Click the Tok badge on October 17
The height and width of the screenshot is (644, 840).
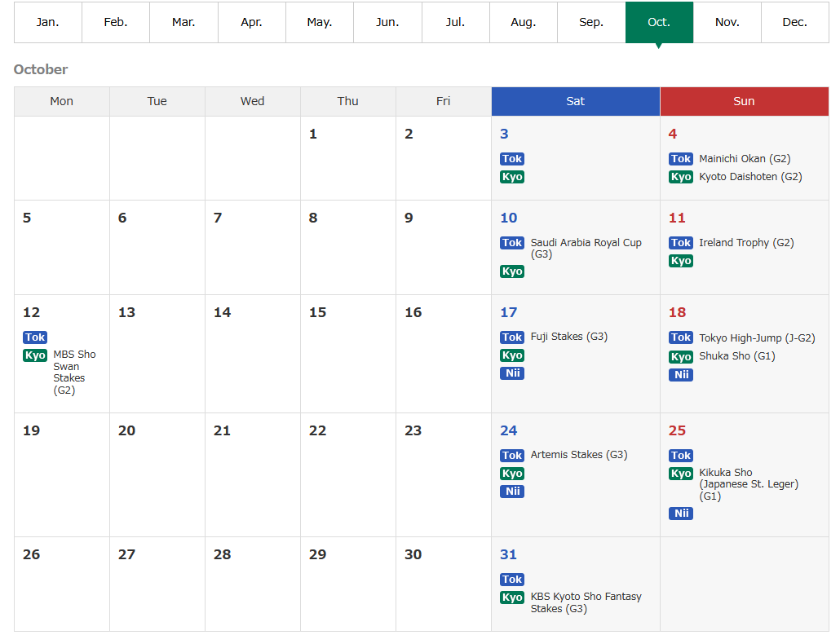click(x=512, y=337)
